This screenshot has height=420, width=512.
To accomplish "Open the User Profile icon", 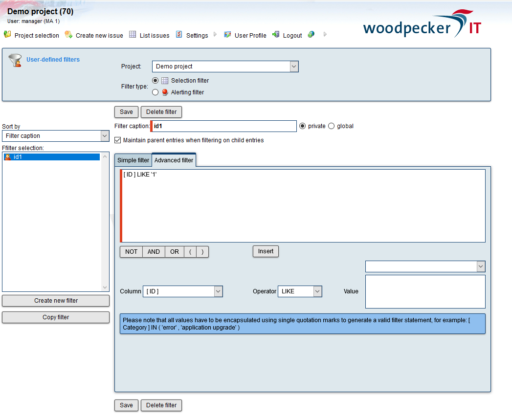I will click(x=227, y=34).
